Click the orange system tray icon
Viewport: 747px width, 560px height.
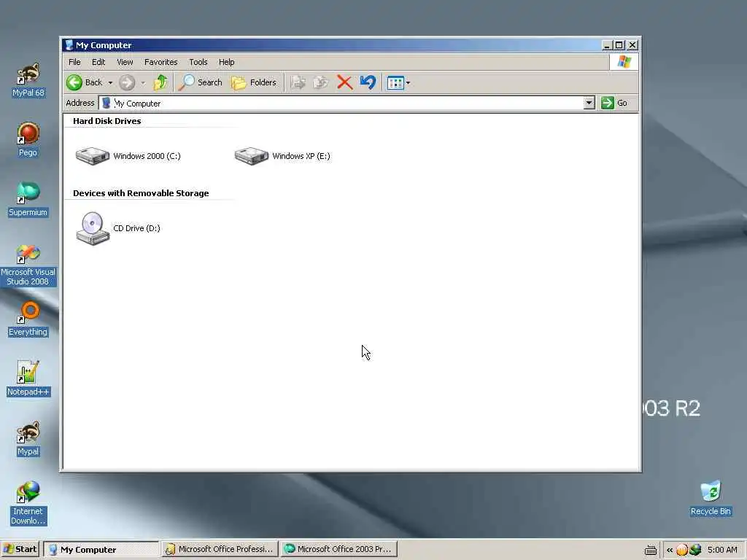682,550
